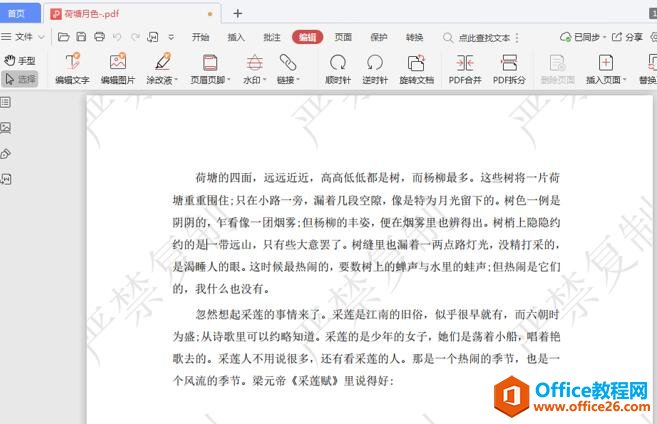The image size is (657, 424).
Task: Click the open folder icon
Action: [x=63, y=37]
